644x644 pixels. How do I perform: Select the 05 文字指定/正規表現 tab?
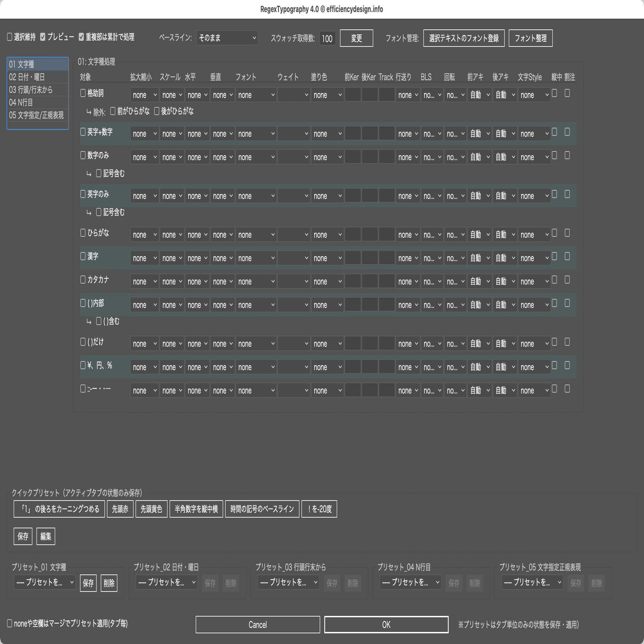click(x=37, y=116)
